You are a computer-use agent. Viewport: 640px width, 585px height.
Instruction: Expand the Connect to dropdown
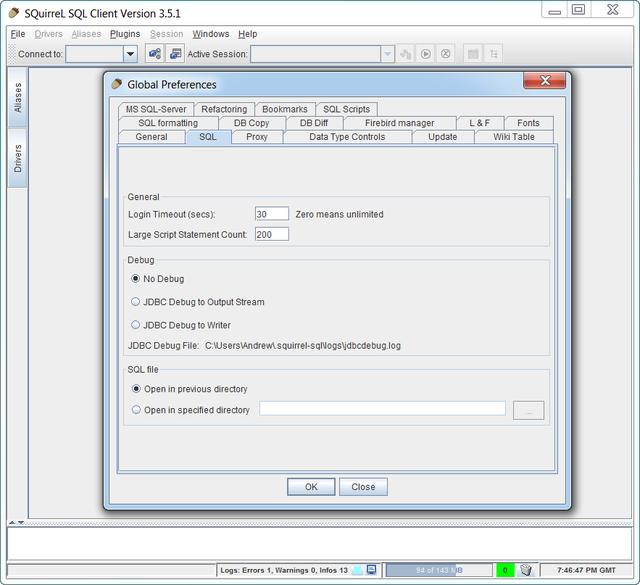130,54
